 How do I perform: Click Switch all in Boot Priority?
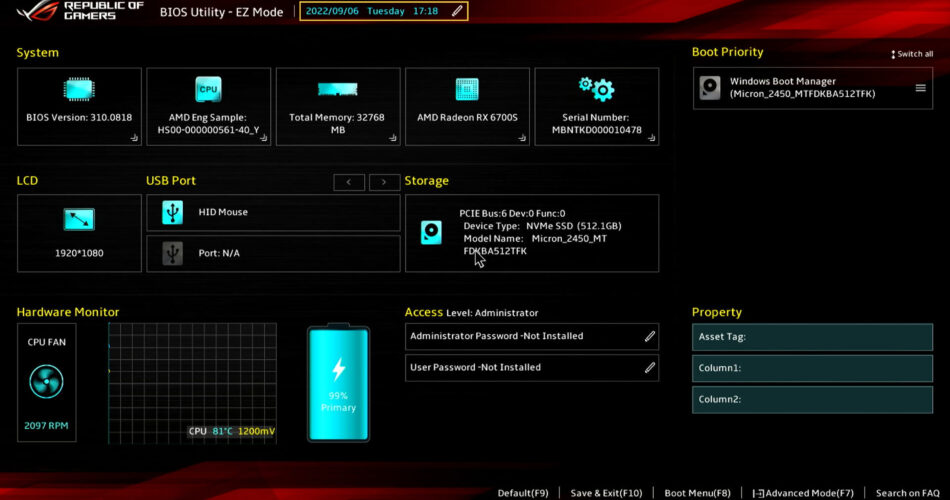point(912,54)
